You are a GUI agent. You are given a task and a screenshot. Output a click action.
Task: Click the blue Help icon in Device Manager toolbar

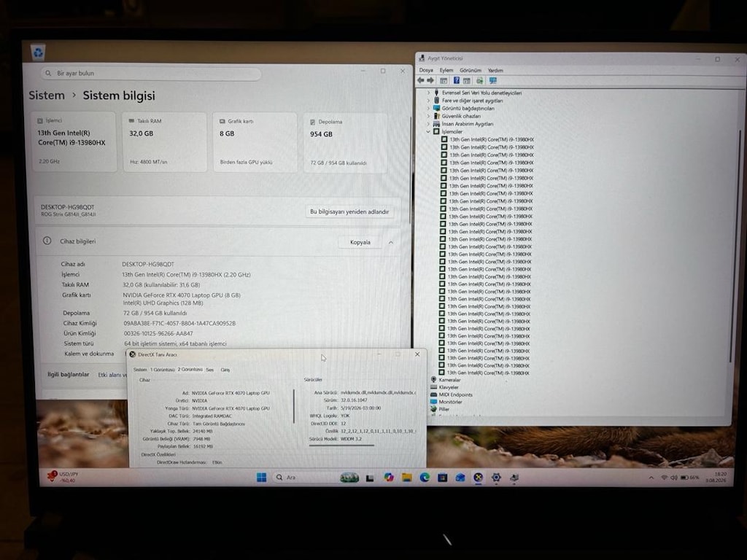point(457,80)
